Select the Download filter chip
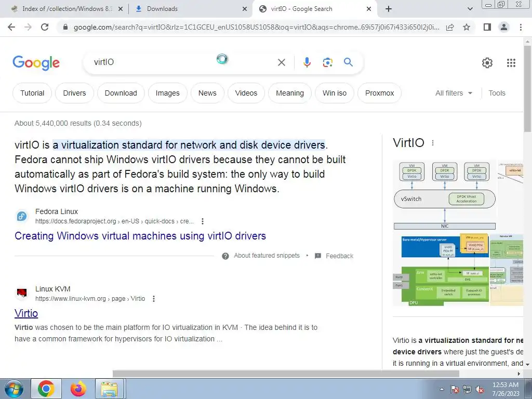 (x=121, y=93)
